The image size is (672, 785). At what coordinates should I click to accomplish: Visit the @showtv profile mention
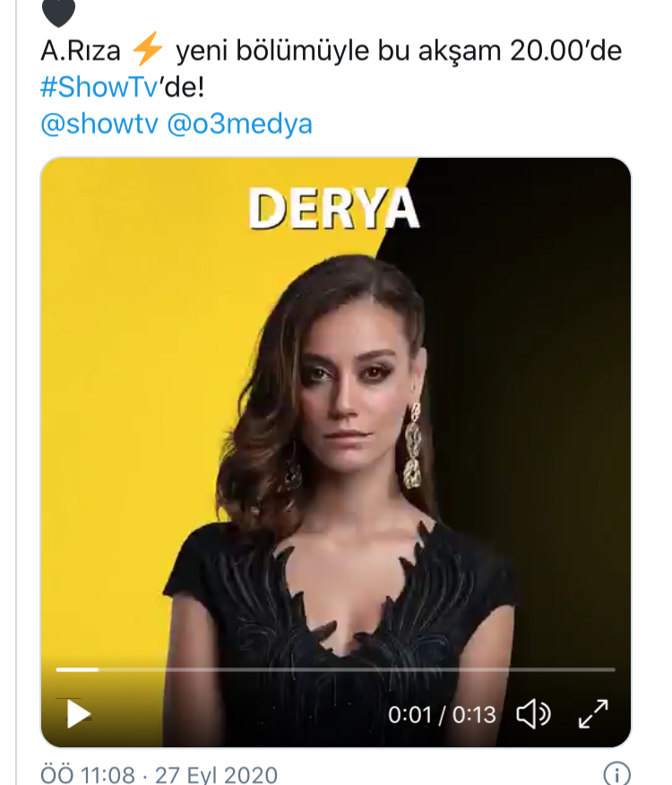99,123
